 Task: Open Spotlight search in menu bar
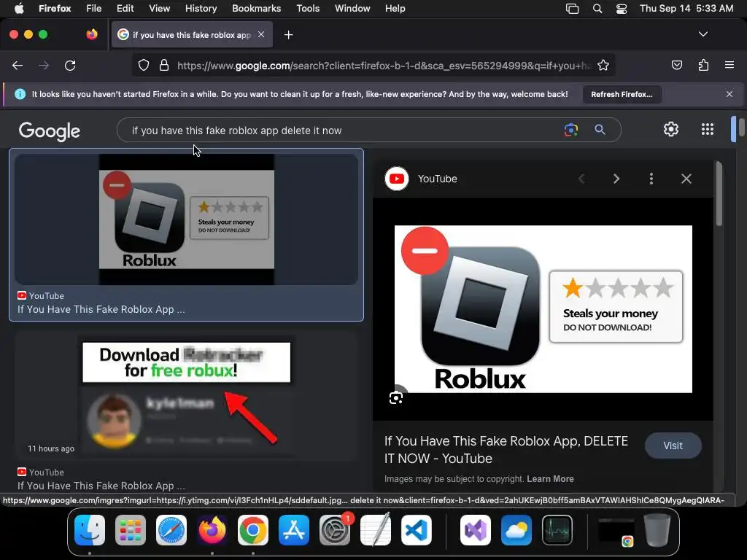click(597, 9)
